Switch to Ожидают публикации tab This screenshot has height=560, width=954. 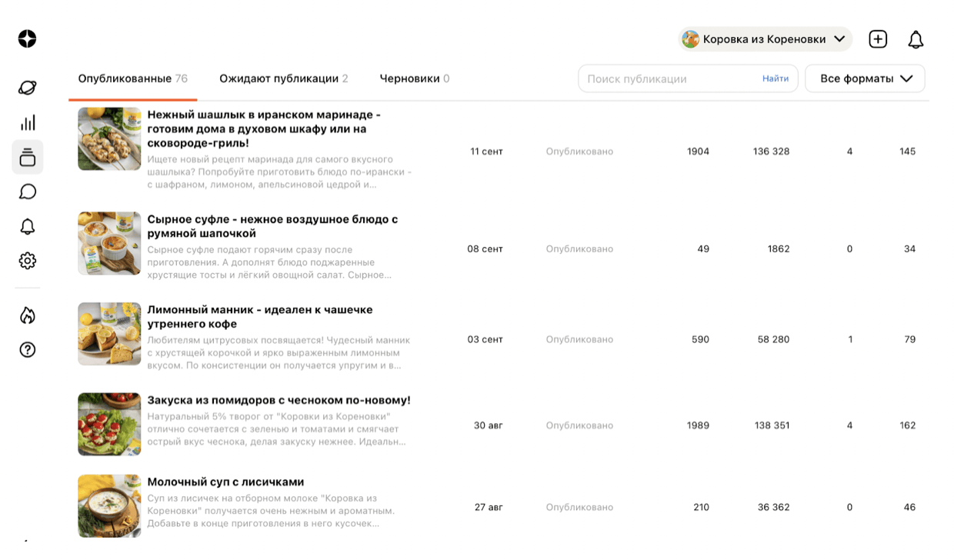283,78
